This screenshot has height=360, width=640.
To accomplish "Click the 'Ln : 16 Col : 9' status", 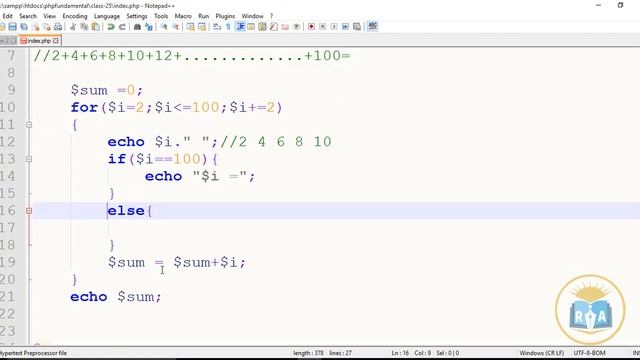I will coord(411,353).
